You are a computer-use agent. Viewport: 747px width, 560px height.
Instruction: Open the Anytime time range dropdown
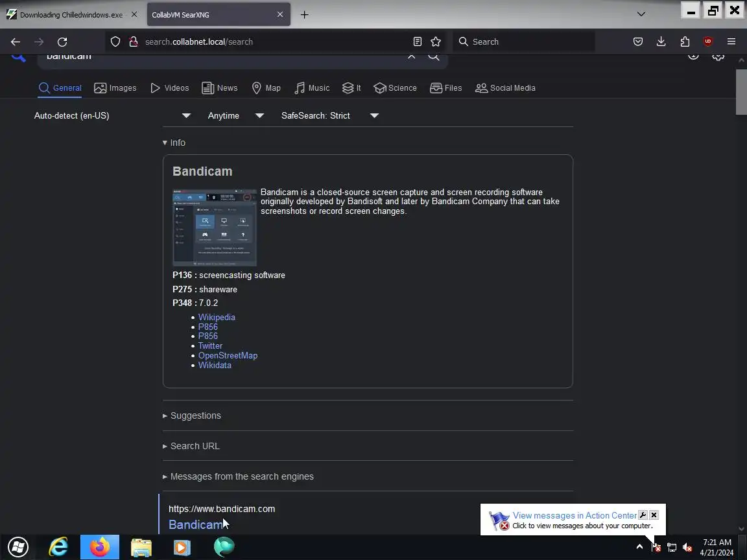click(x=236, y=116)
